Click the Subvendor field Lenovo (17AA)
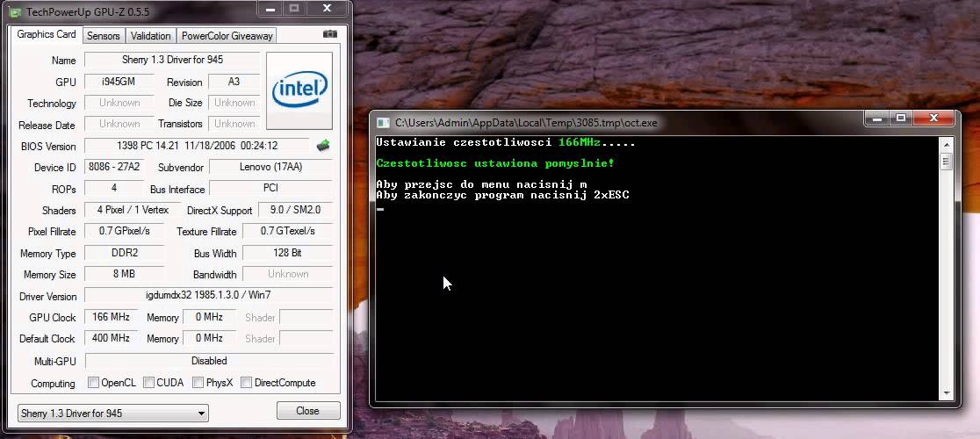Viewport: 980px width, 439px height. [270, 168]
